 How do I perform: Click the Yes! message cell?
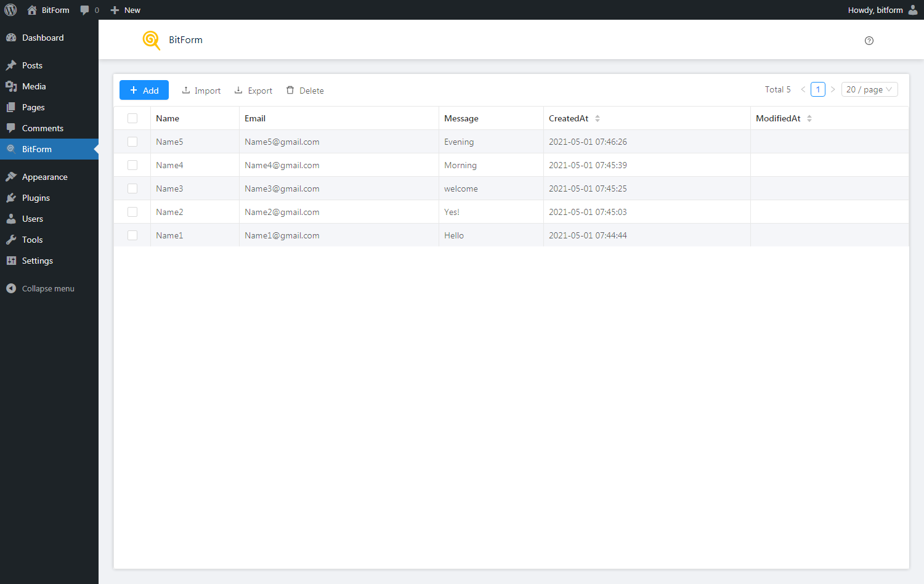coord(491,212)
